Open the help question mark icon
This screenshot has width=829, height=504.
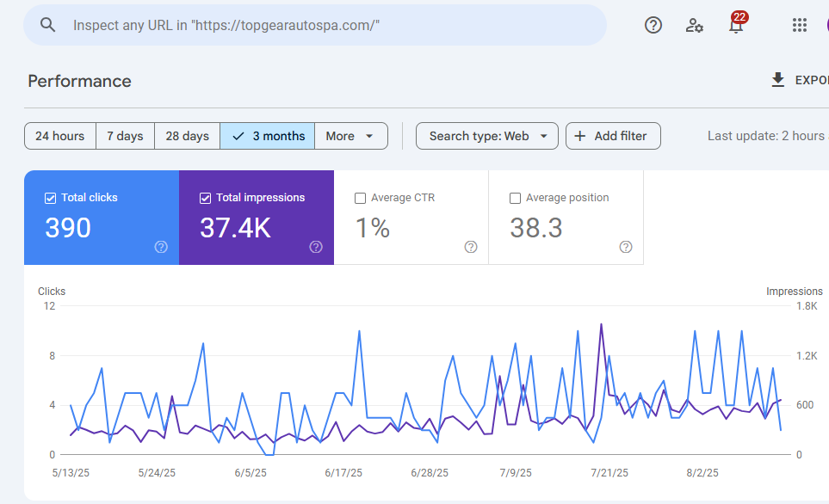point(653,25)
